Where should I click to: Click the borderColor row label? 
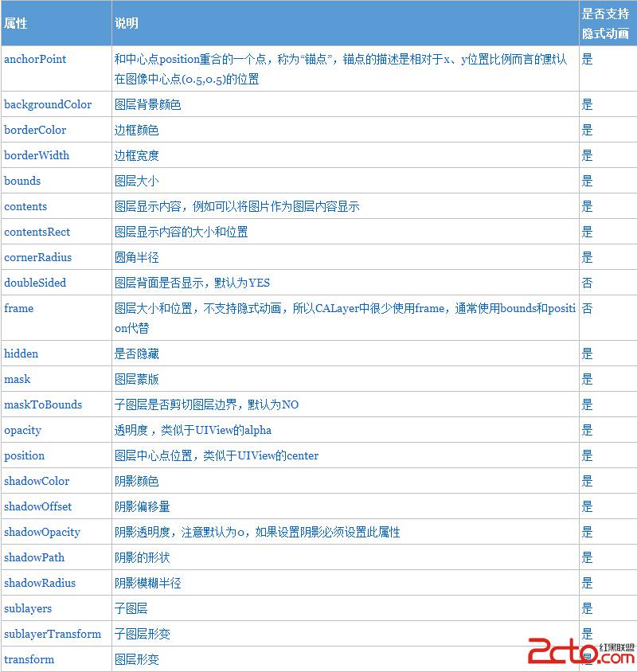35,130
